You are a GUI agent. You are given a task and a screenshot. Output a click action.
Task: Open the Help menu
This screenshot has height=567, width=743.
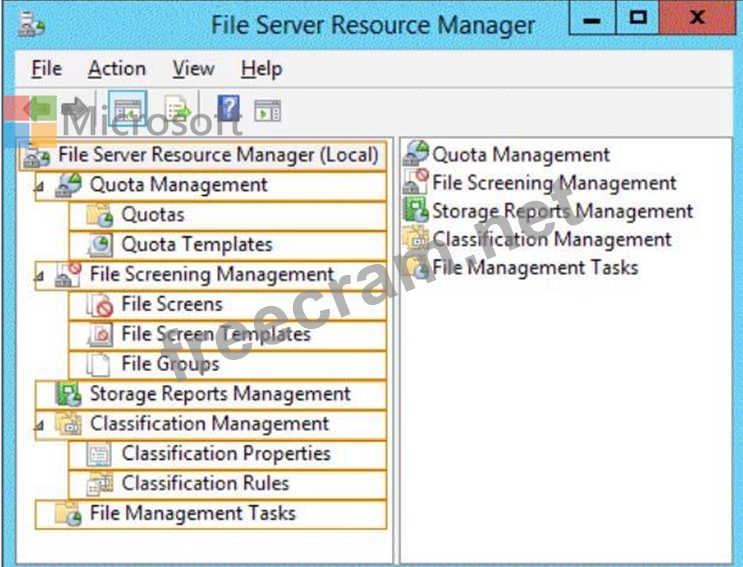(262, 70)
